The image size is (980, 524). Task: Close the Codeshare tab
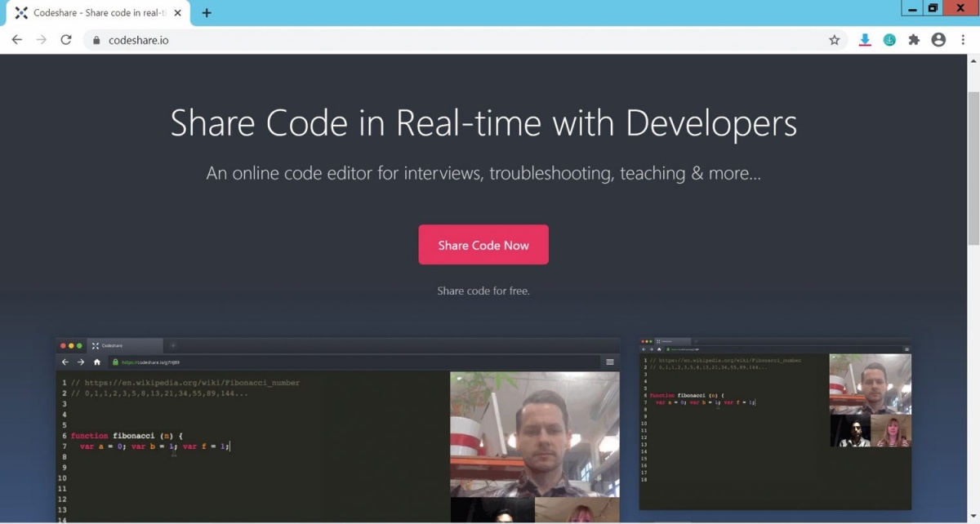point(178,13)
